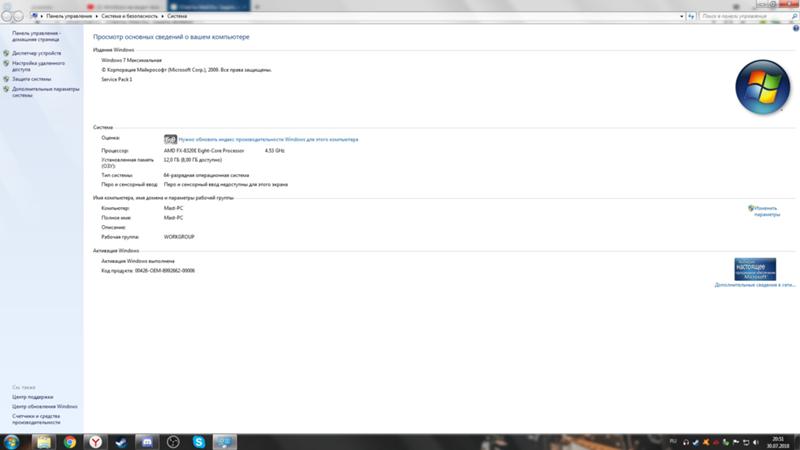Open Action Center under See also
The height and width of the screenshot is (450, 800).
[x=33, y=397]
